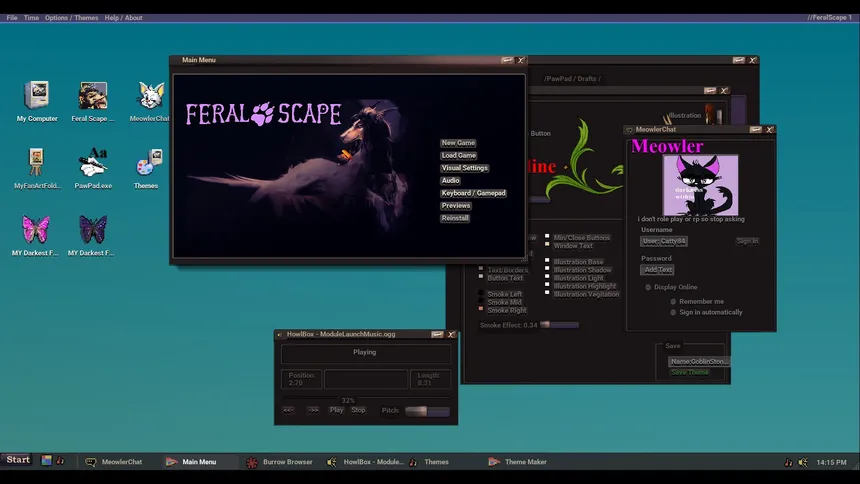
Task: Pick the Text/Borders color swatch
Action: pos(481,269)
